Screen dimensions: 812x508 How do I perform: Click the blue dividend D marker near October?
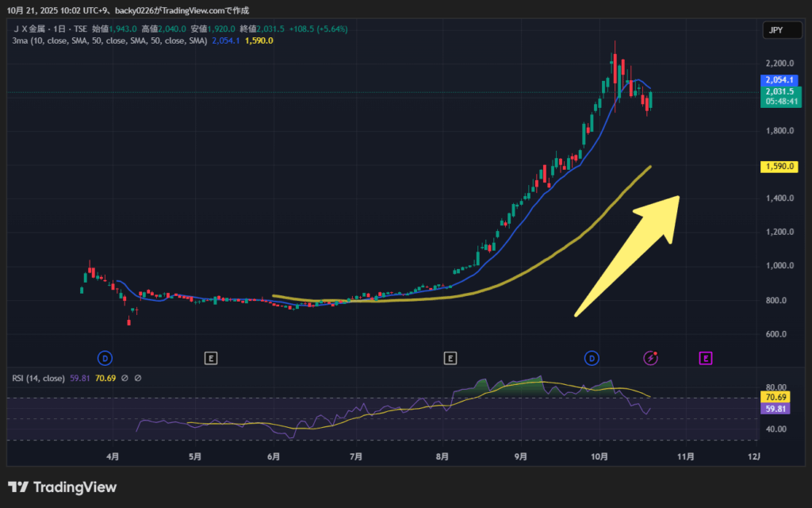pyautogui.click(x=592, y=358)
